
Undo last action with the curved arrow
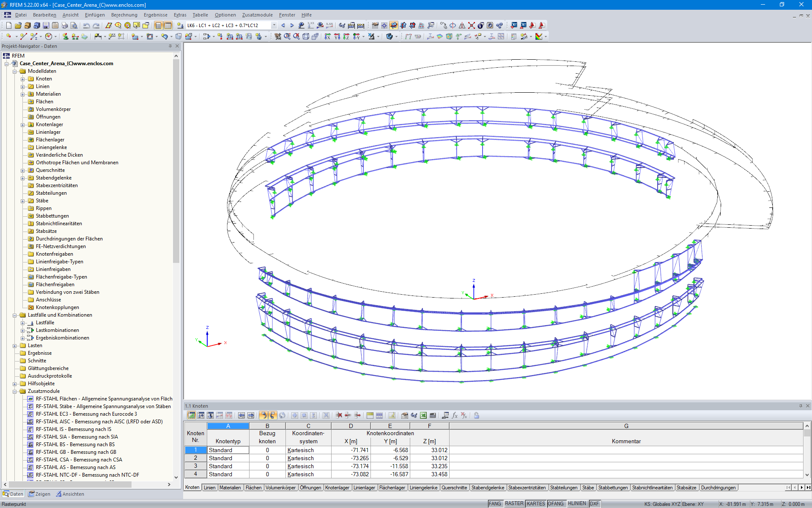pyautogui.click(x=87, y=25)
